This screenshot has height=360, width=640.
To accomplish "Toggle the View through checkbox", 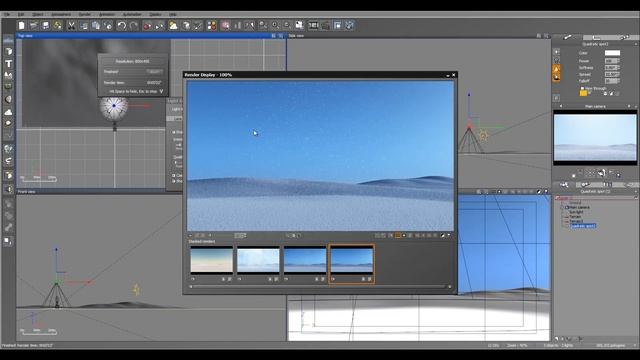I will 582,88.
